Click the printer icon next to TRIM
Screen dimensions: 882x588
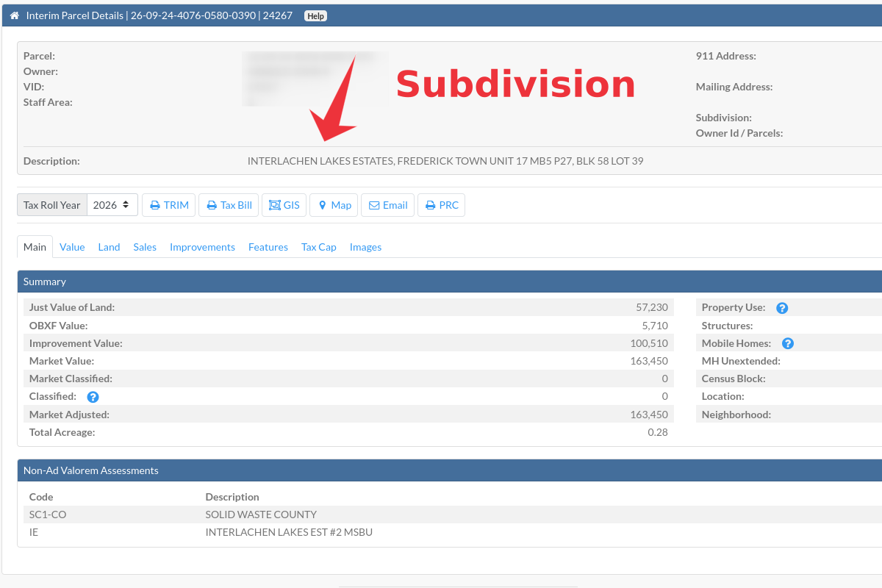pos(154,205)
